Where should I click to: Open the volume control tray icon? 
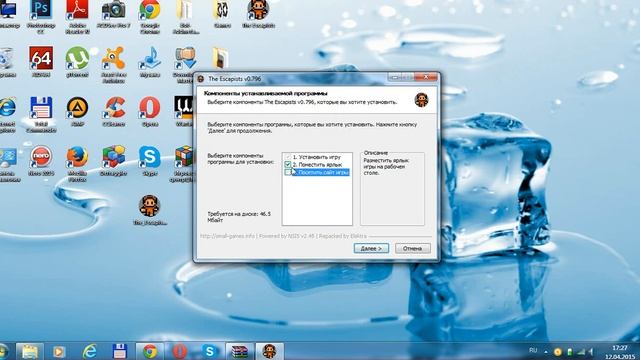coord(591,351)
